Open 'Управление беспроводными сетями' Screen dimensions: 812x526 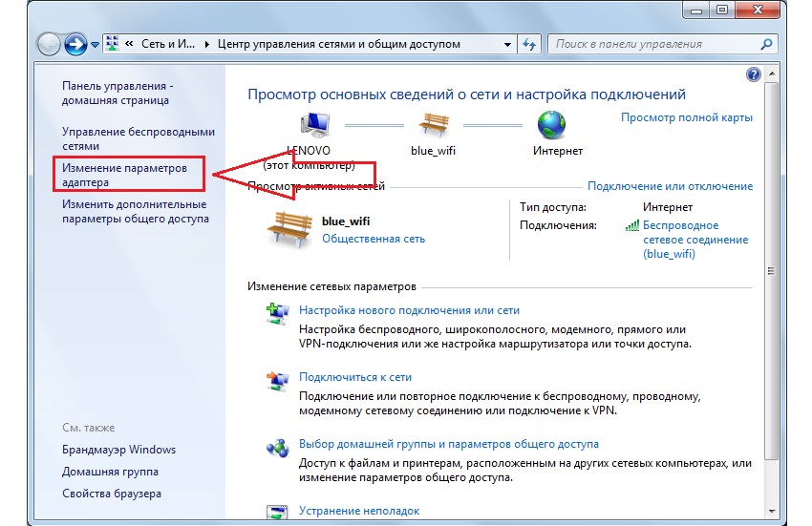139,138
